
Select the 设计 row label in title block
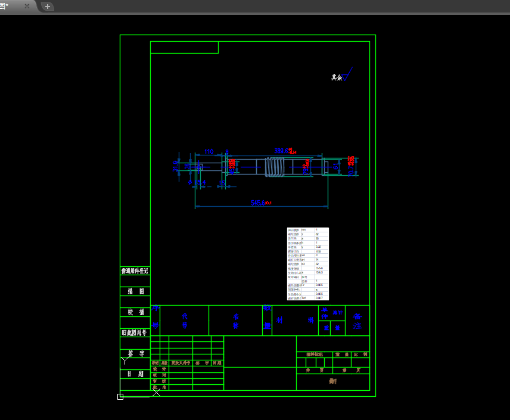tap(160, 369)
